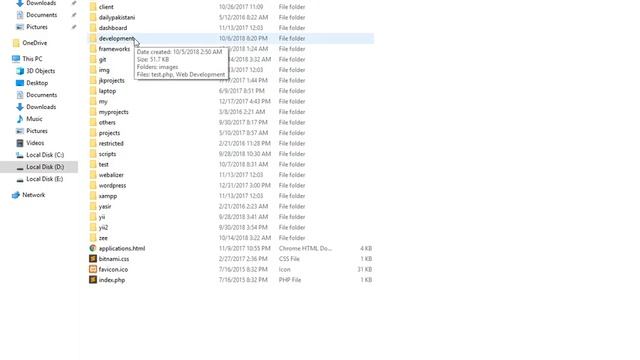Screen dimensions: 640x360
Task: Select the development folder name
Action: 117,38
